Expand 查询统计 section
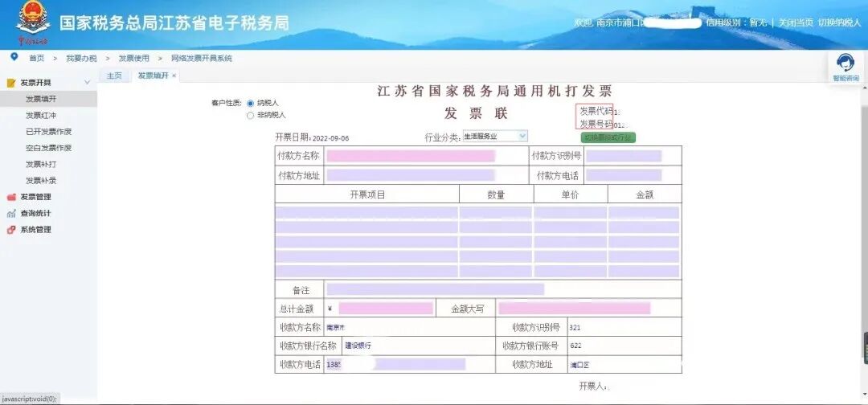 (x=36, y=214)
